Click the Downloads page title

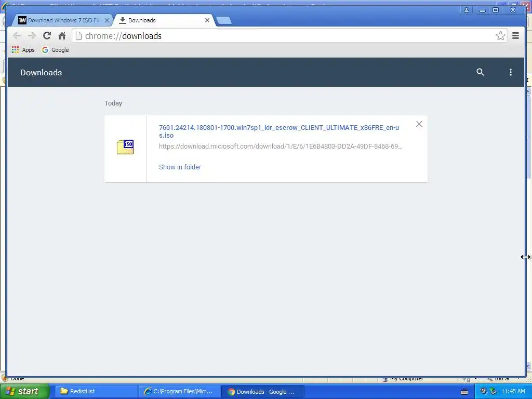(x=41, y=72)
